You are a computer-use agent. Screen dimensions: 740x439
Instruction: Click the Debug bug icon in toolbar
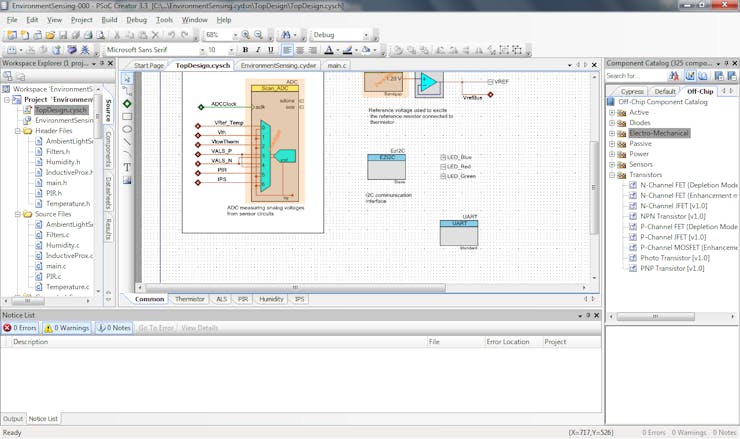pos(85,50)
